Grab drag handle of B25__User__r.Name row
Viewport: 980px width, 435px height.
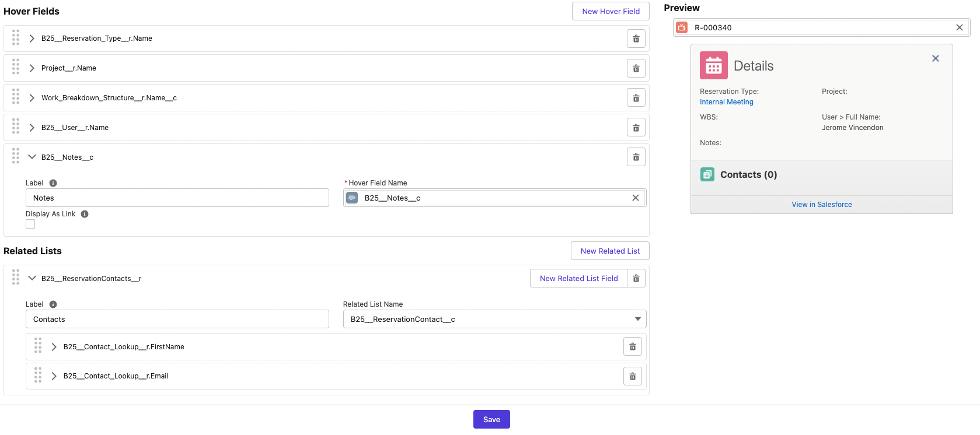(16, 127)
